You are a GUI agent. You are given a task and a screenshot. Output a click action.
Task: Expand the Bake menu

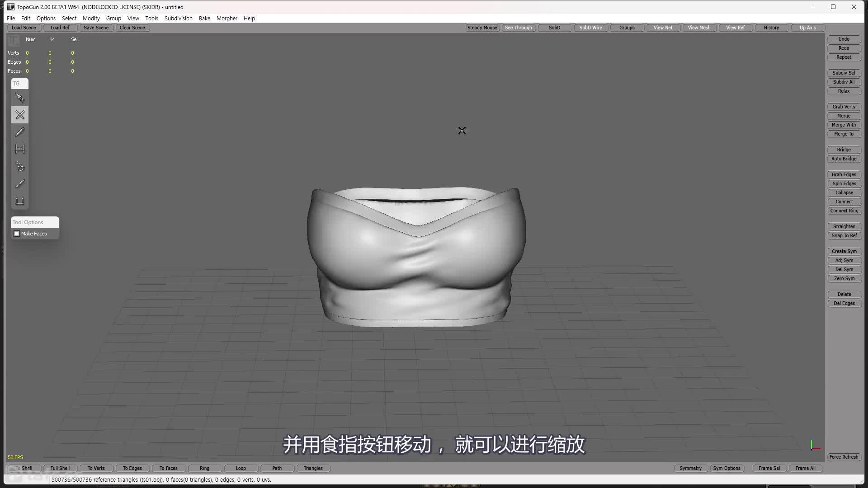pyautogui.click(x=204, y=19)
